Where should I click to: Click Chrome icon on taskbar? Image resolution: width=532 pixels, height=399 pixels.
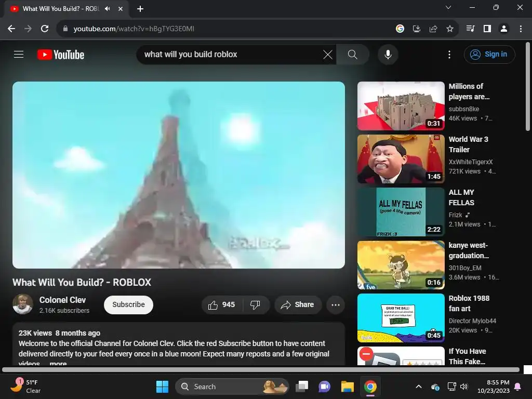click(370, 387)
